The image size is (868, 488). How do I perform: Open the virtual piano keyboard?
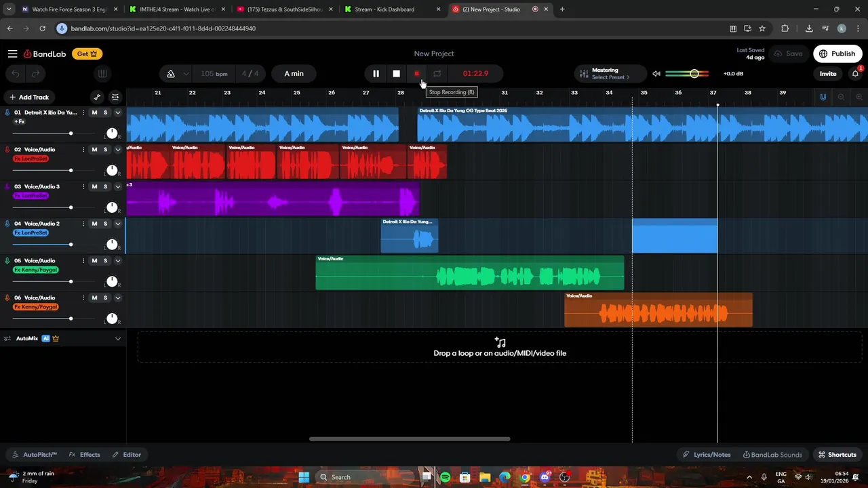[x=102, y=73]
